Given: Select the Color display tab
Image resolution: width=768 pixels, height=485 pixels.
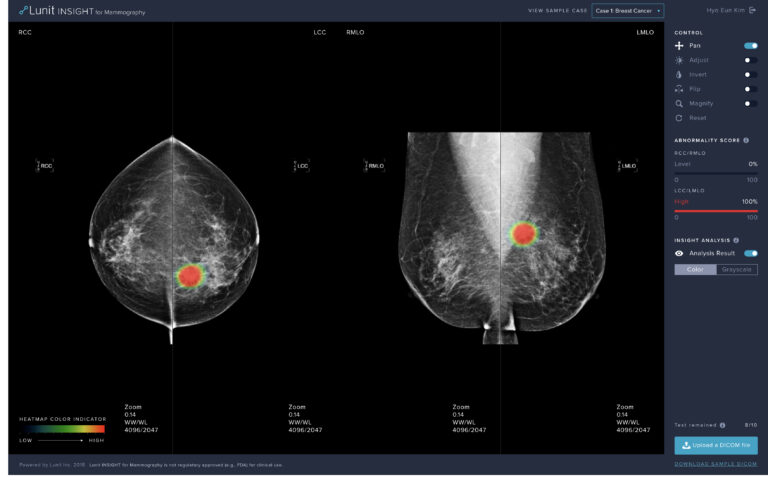Looking at the screenshot, I should coord(695,269).
